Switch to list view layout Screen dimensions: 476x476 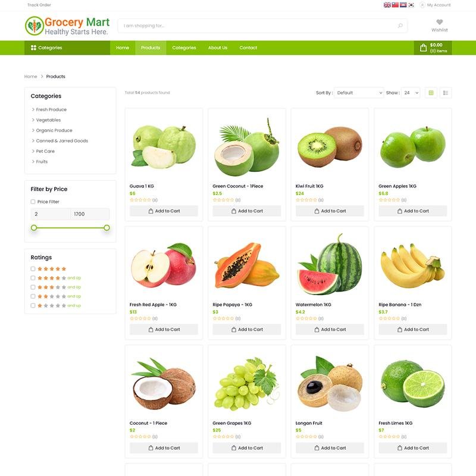point(445,93)
